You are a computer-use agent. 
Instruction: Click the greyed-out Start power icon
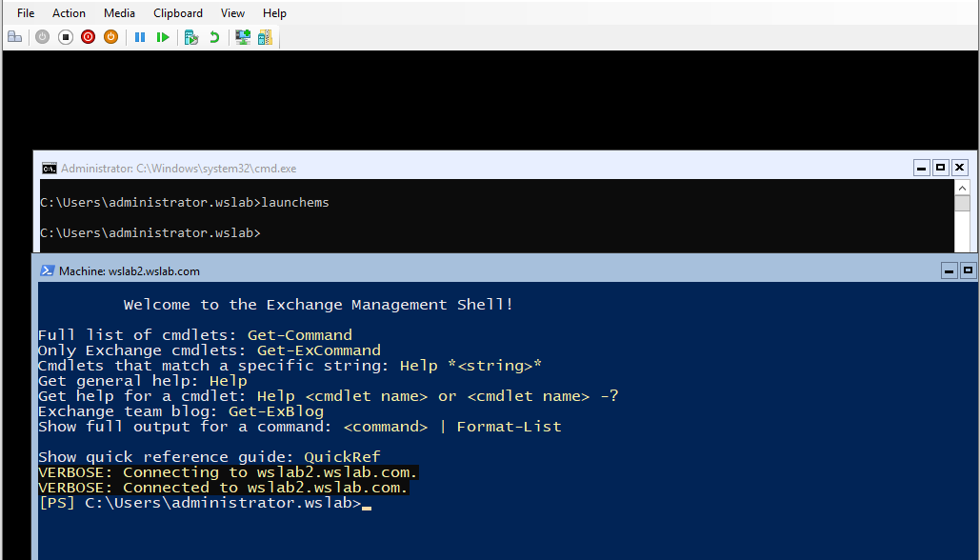coord(43,37)
